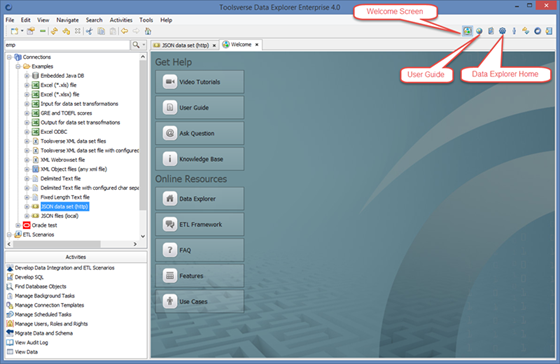Select GRE and TOEFL scores connection
The image size is (560, 364).
tap(66, 113)
